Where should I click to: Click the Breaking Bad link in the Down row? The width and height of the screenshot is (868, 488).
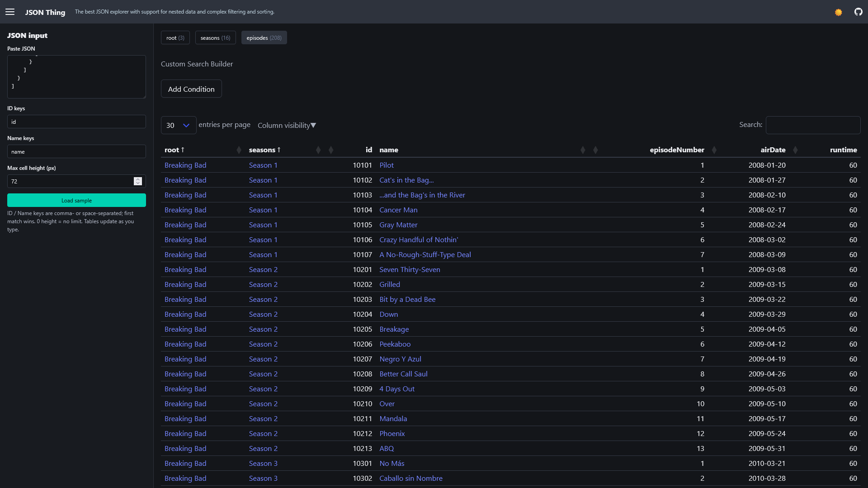point(185,314)
